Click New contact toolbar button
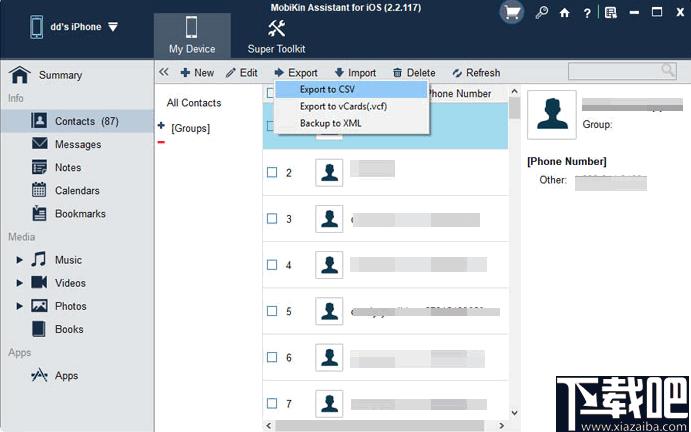Screen dimensions: 691x432 [x=197, y=73]
